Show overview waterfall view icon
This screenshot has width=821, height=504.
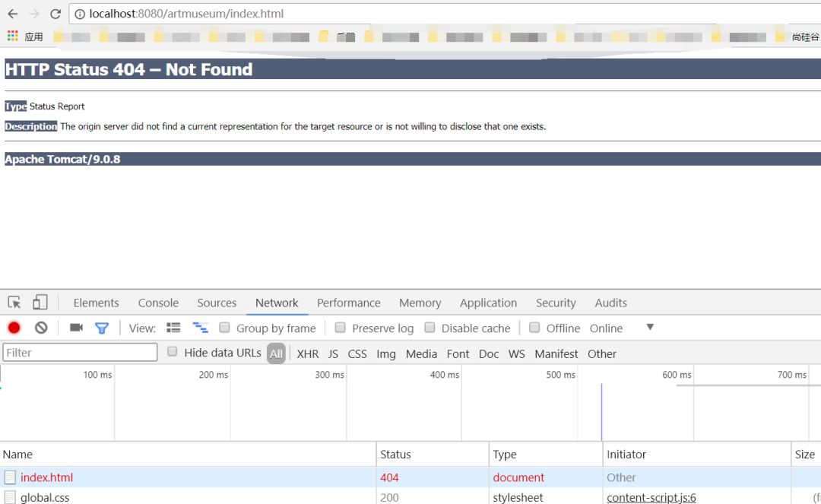click(x=201, y=328)
